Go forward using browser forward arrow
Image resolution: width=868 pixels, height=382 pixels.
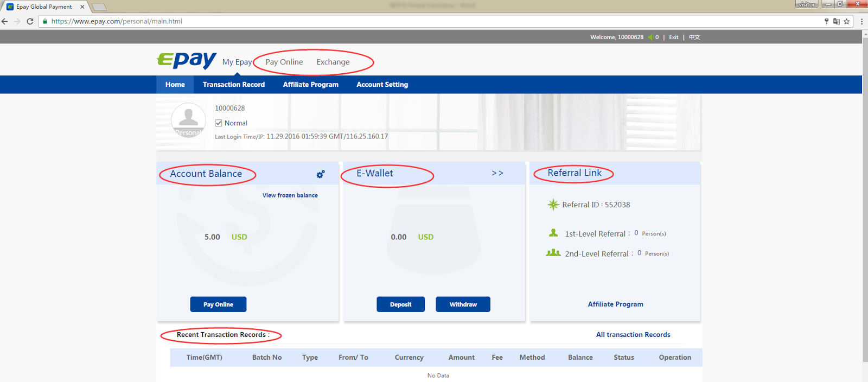click(x=17, y=21)
